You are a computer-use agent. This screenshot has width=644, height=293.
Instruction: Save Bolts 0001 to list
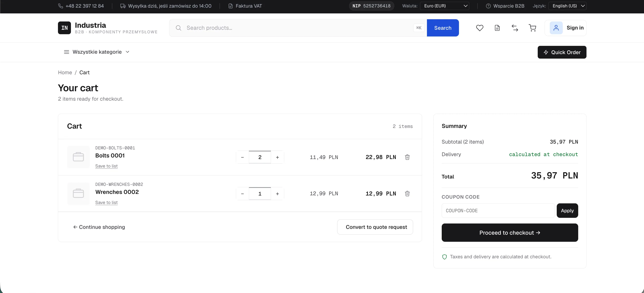(106, 166)
